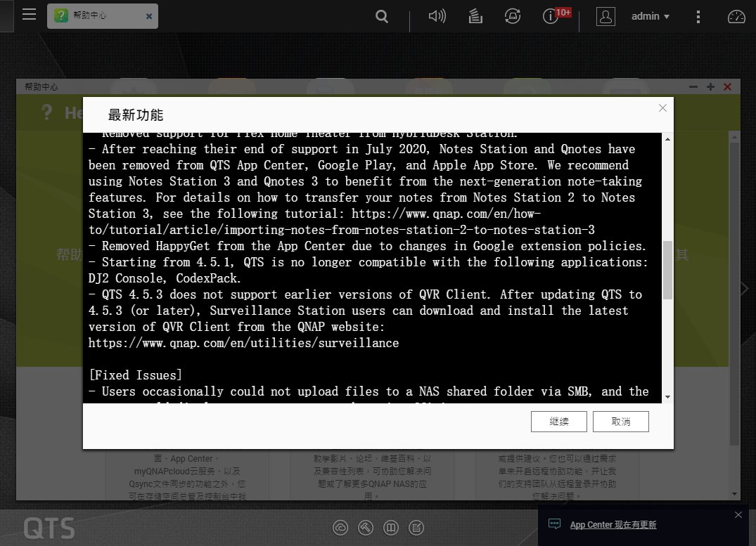Click the surveillance utilities URL text
The width and height of the screenshot is (756, 546).
(x=243, y=343)
